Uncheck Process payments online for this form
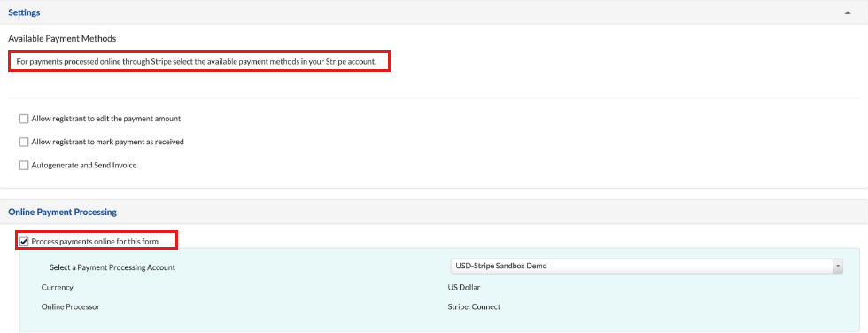The height and width of the screenshot is (333, 868). click(x=24, y=241)
